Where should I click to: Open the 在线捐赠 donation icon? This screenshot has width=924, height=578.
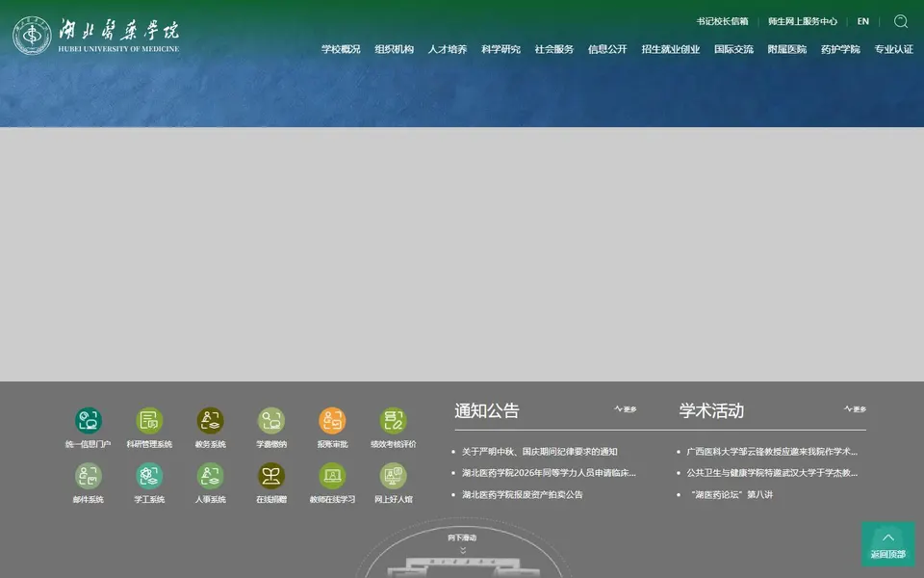pos(271,476)
